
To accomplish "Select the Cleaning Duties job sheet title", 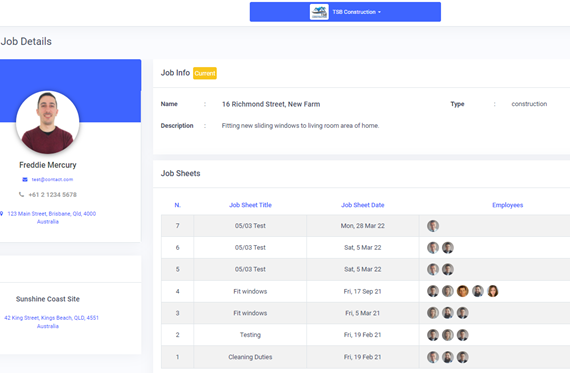I will [x=250, y=357].
